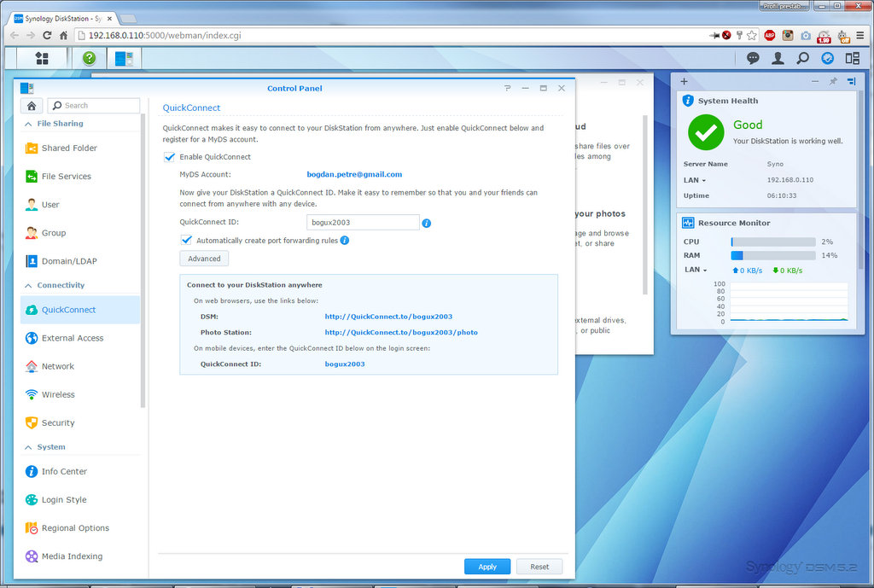Click the QuickConnect ID info icon
This screenshot has width=874, height=588.
click(427, 223)
